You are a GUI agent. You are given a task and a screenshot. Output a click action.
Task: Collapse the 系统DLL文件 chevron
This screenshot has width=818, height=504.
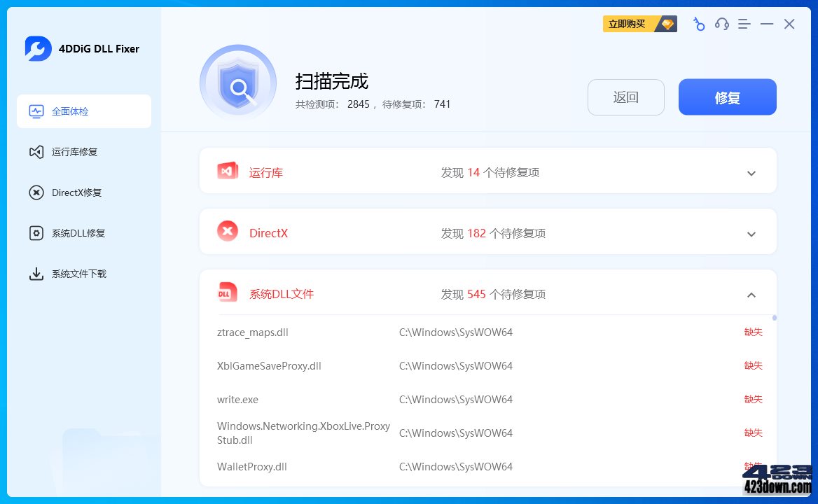pos(751,295)
